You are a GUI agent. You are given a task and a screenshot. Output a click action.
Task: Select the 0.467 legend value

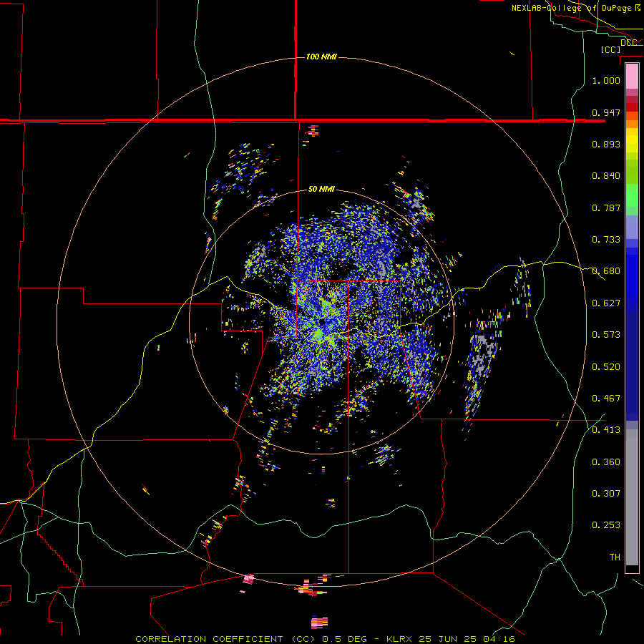click(x=606, y=399)
